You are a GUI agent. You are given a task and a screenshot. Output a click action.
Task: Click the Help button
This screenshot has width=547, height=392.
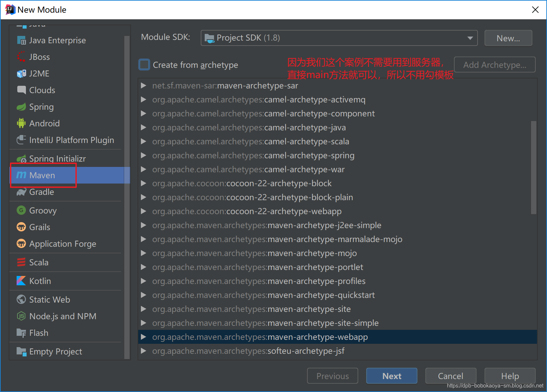tap(510, 376)
